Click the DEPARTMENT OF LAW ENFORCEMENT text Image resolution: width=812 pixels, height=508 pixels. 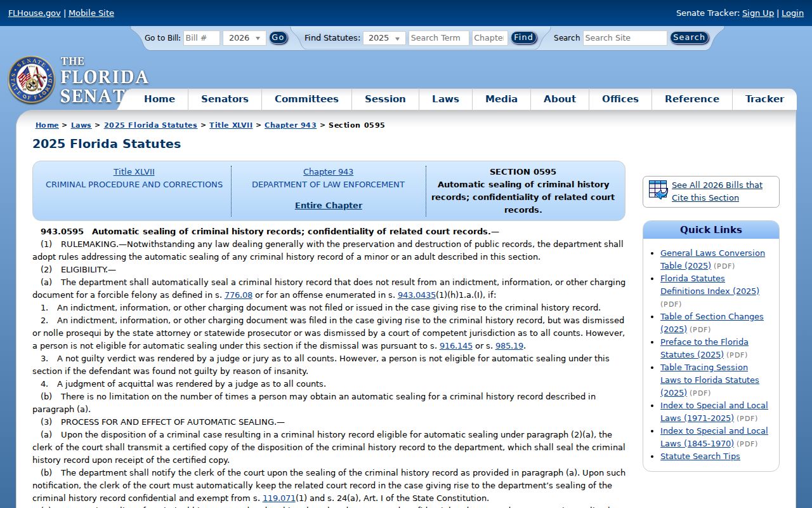pyautogui.click(x=328, y=185)
